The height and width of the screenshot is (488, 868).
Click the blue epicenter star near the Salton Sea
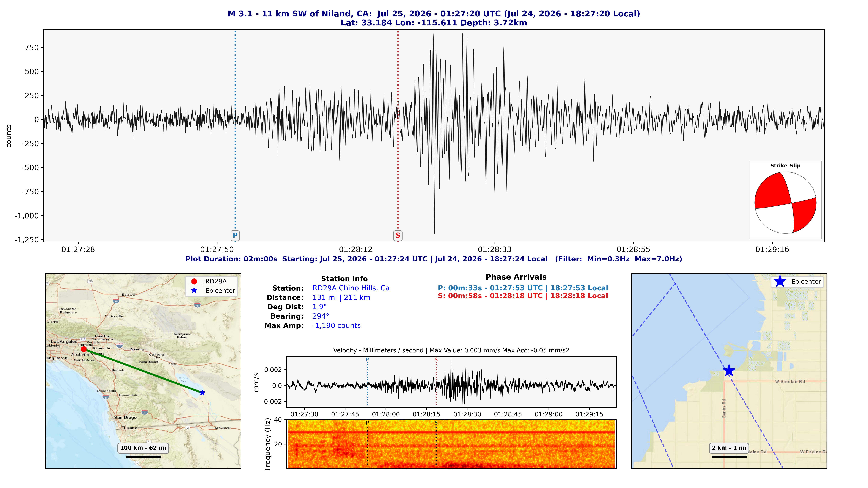[202, 393]
